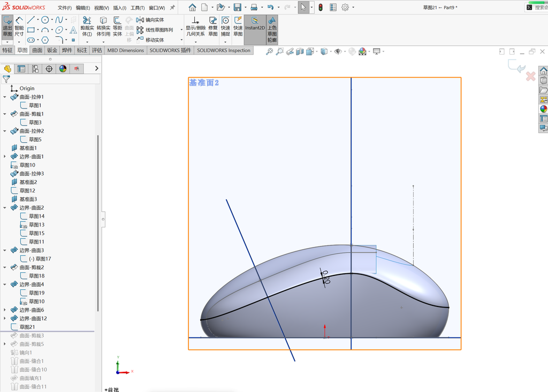Open the ConfigurationManager tab icon

pyautogui.click(x=35, y=69)
